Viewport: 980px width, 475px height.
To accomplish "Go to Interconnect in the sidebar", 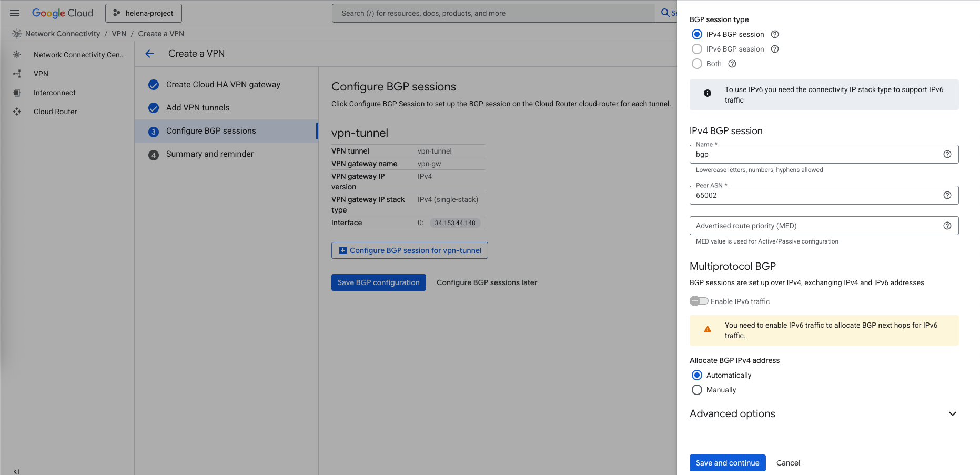I will pyautogui.click(x=55, y=93).
